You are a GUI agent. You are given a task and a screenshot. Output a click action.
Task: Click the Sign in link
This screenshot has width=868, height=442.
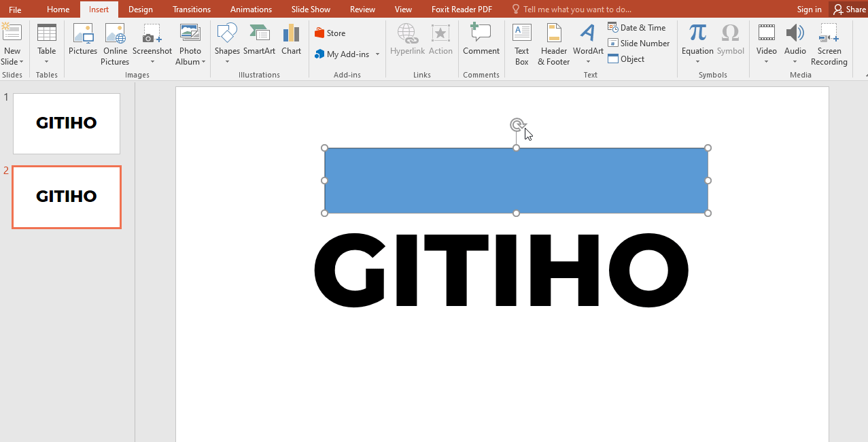click(x=808, y=9)
